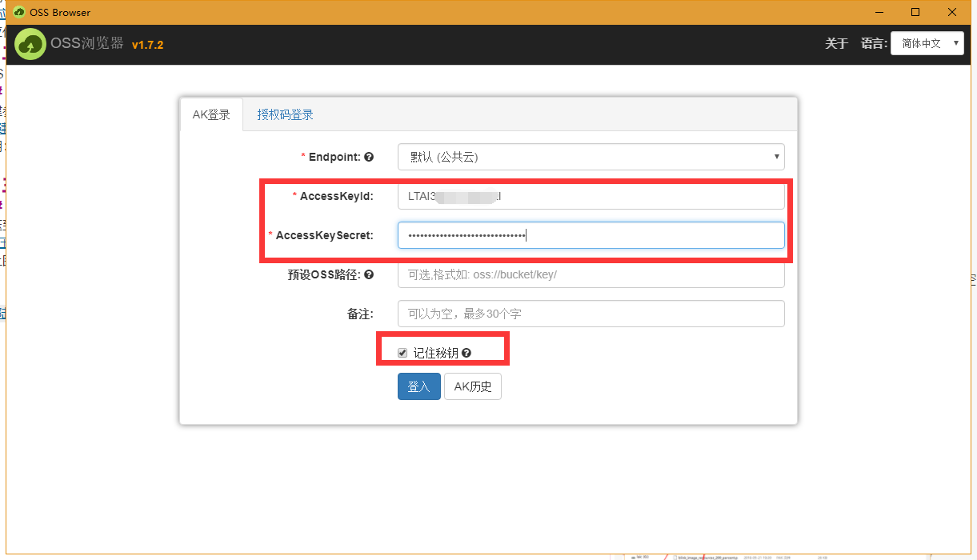Click the Endpoint help question mark icon

click(369, 158)
